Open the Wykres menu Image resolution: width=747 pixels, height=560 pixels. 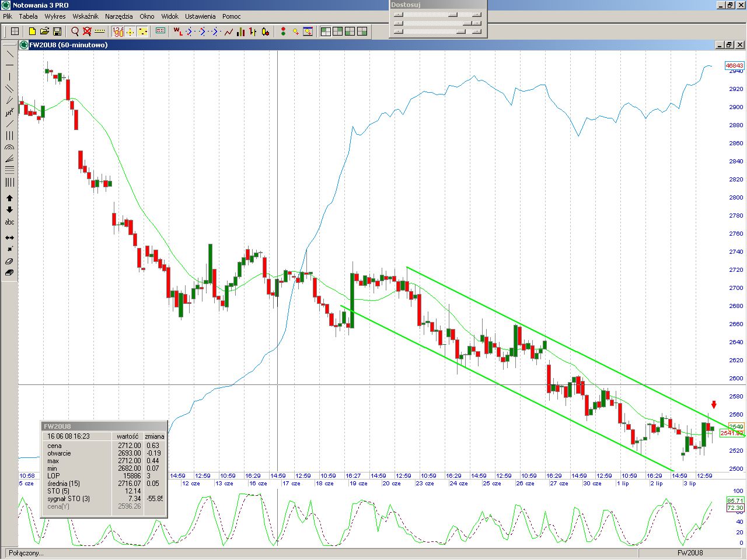coord(55,16)
